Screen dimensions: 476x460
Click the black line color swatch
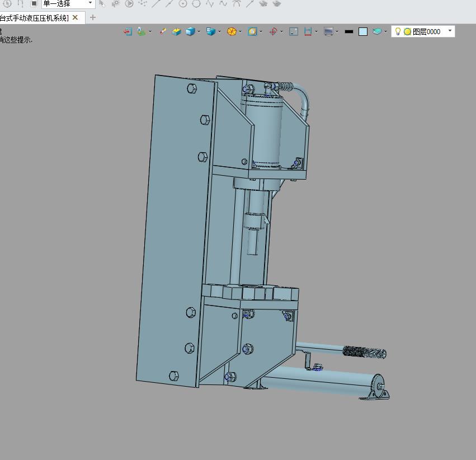coord(349,31)
